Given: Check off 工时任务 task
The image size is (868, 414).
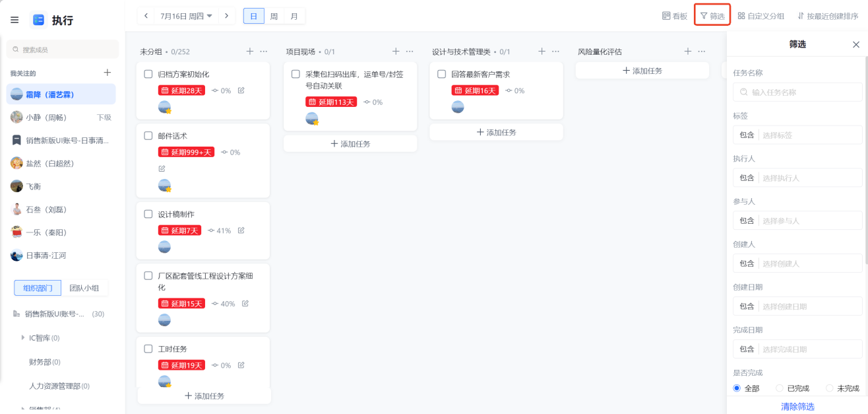Looking at the screenshot, I should pyautogui.click(x=148, y=349).
